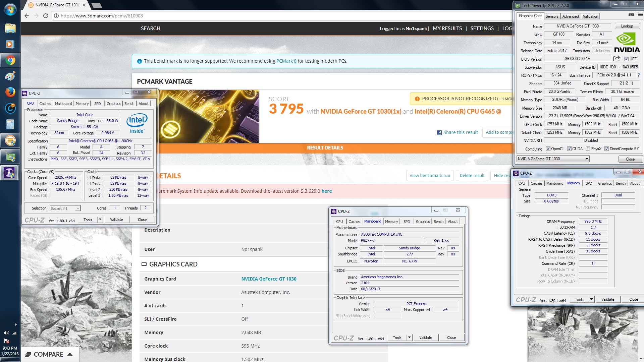Toggle the DirectCompute 5.0 checkbox
Viewport: 644px width, 362px height.
[606, 149]
